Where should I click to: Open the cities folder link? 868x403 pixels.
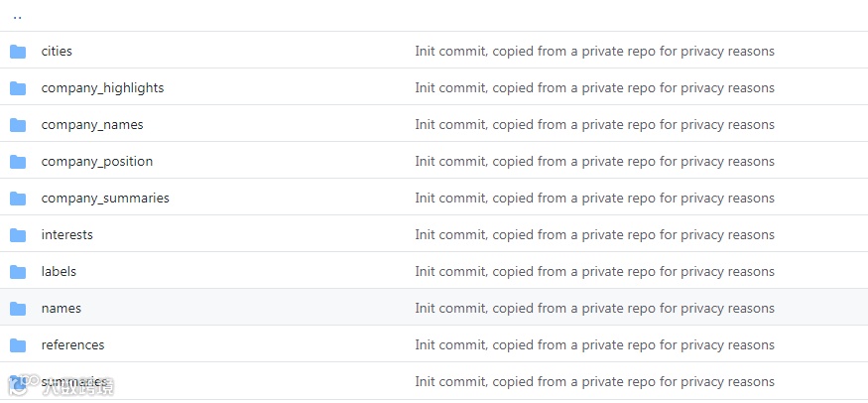coord(57,52)
